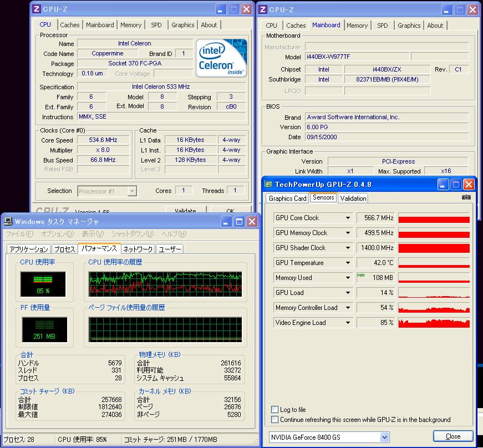Click the left CPU-Z window's Z icon
The image size is (483, 448).
pos(37,9)
